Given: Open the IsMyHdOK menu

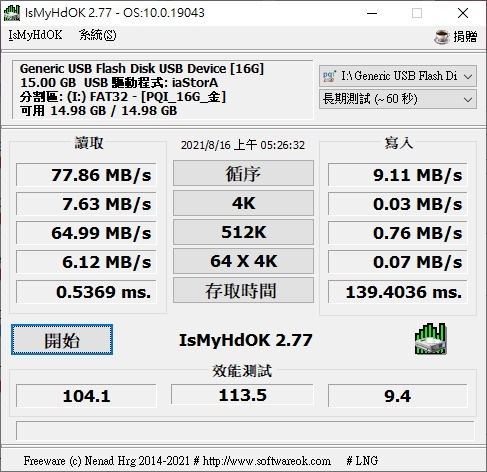Looking at the screenshot, I should click(x=35, y=35).
